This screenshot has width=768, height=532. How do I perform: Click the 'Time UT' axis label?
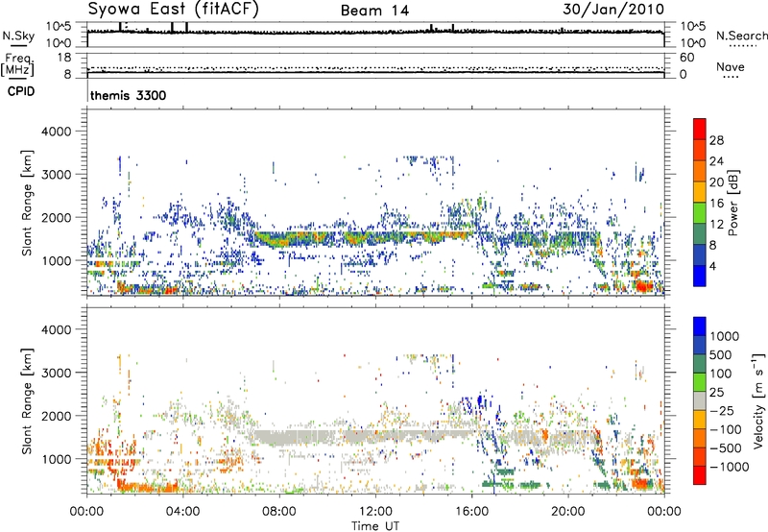[375, 526]
